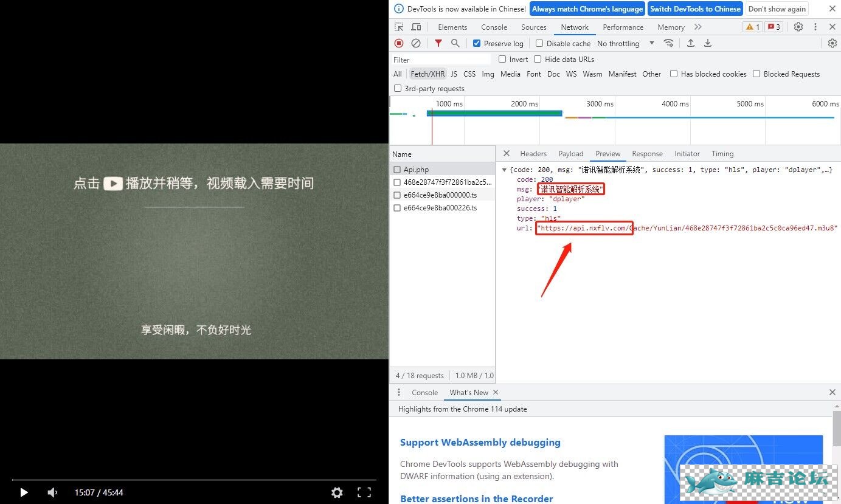This screenshot has width=841, height=504.
Task: Open the Initiator tab
Action: [x=687, y=154]
